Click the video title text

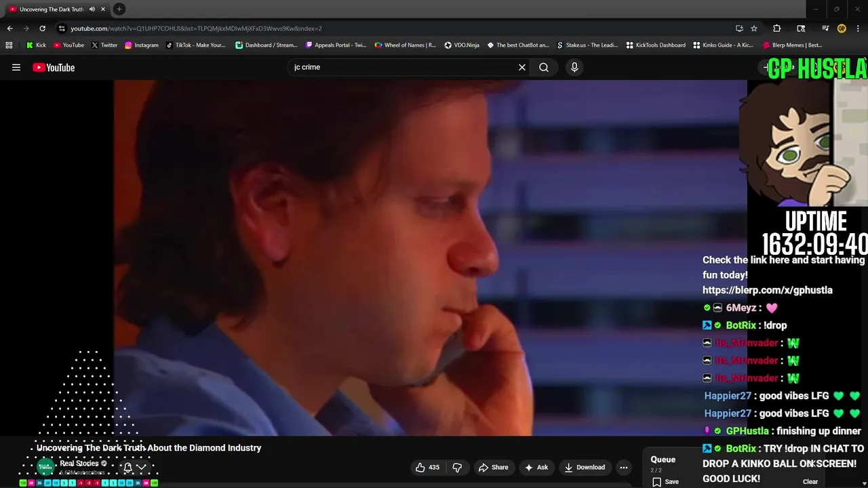[149, 448]
